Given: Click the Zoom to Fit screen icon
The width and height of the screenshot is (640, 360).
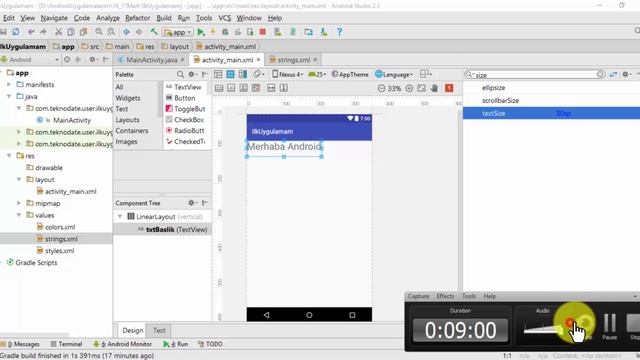Looking at the screenshot, I should pos(422,88).
